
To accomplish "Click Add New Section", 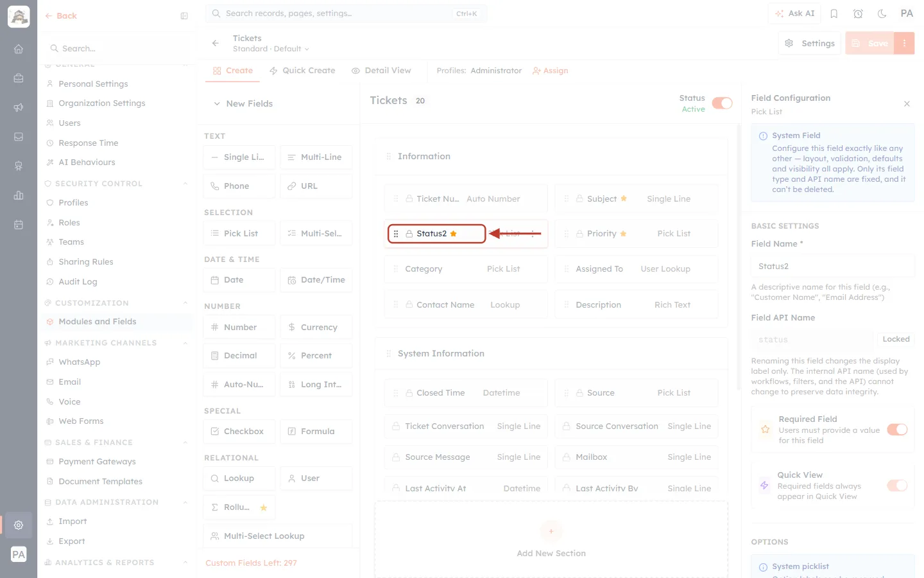I will click(551, 539).
